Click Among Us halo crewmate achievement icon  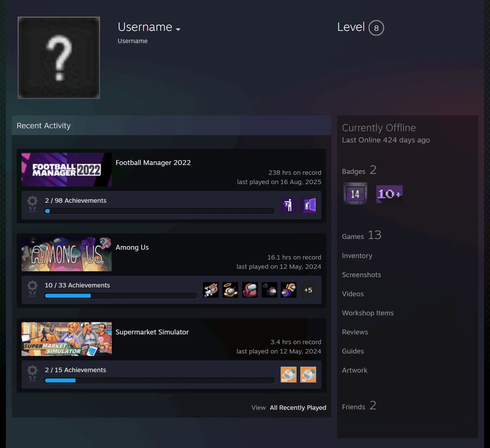click(x=230, y=290)
